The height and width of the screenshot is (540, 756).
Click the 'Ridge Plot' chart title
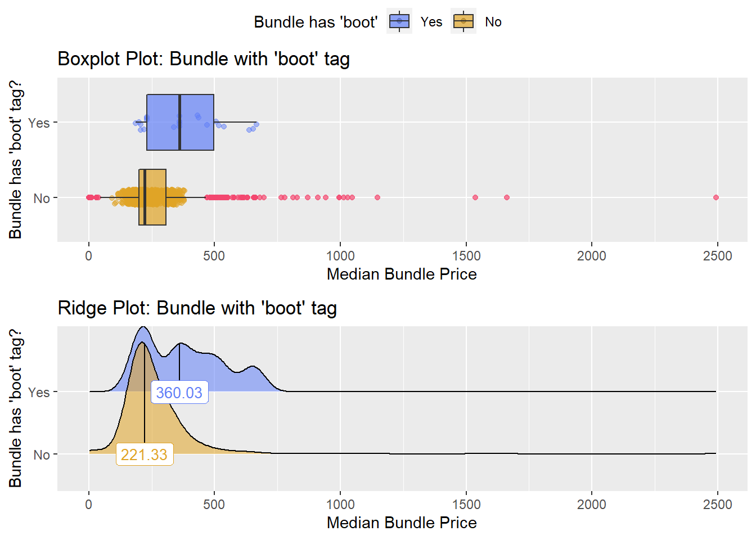click(x=197, y=308)
